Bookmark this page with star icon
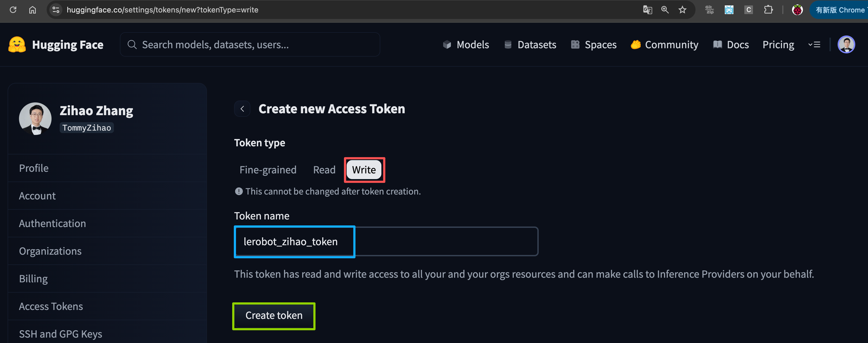Image resolution: width=868 pixels, height=343 pixels. click(x=682, y=10)
